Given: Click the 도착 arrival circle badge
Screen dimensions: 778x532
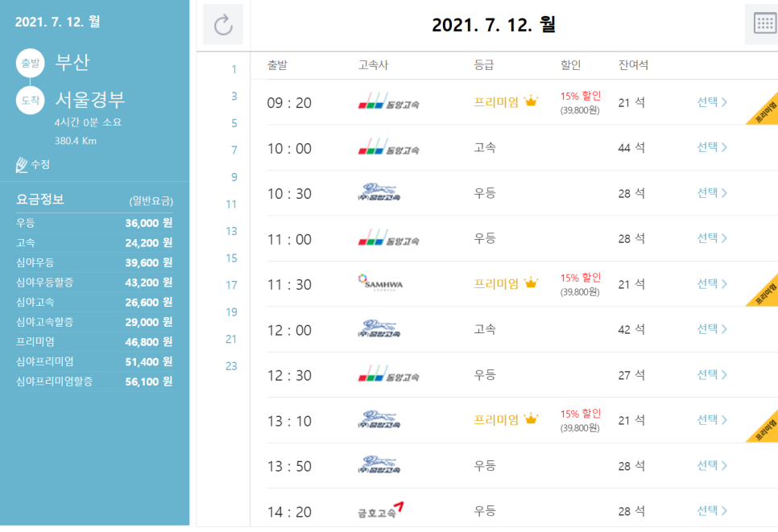Looking at the screenshot, I should point(31,101).
